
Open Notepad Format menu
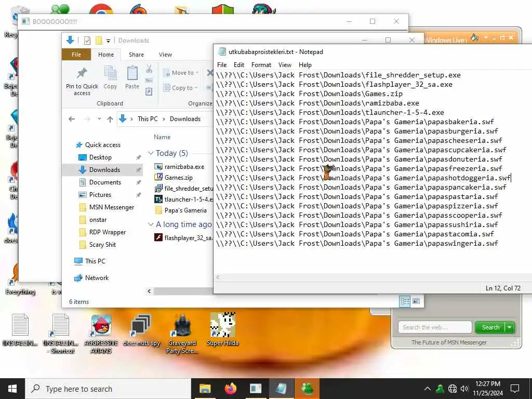261,65
